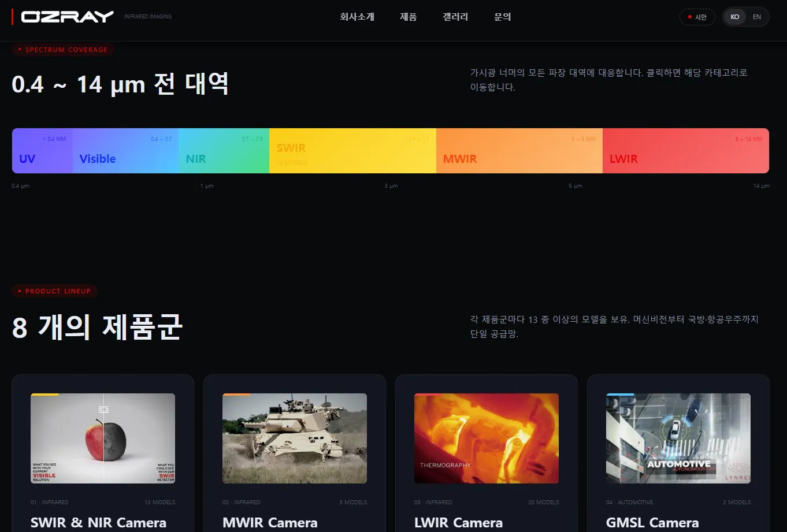Click the thermography image on the LWIR card
The image size is (787, 532).
point(486,438)
